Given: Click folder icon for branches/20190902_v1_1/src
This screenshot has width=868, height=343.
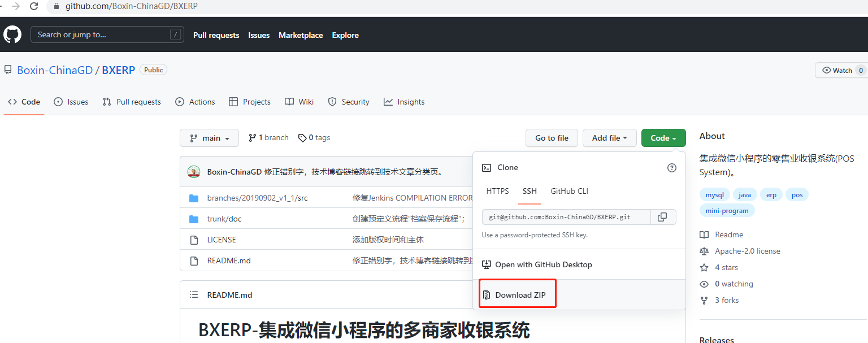Looking at the screenshot, I should (194, 198).
